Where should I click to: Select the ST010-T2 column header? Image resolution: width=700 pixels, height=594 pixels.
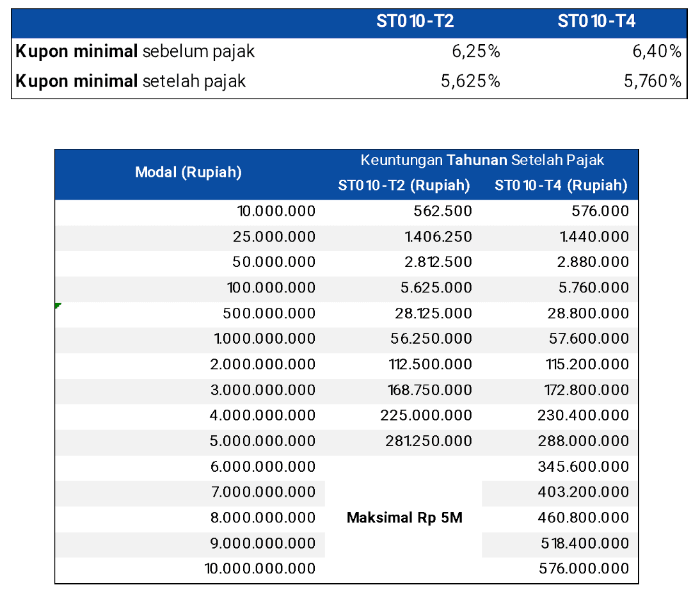pos(411,20)
